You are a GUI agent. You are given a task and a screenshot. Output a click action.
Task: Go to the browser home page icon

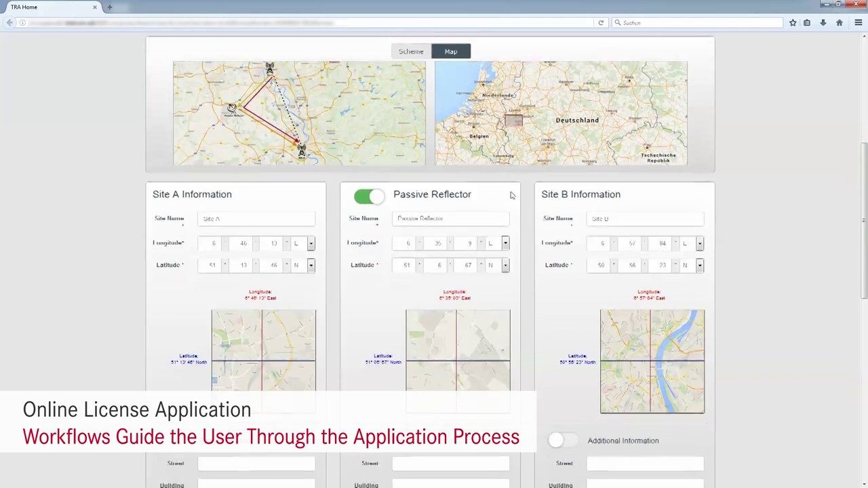point(839,23)
